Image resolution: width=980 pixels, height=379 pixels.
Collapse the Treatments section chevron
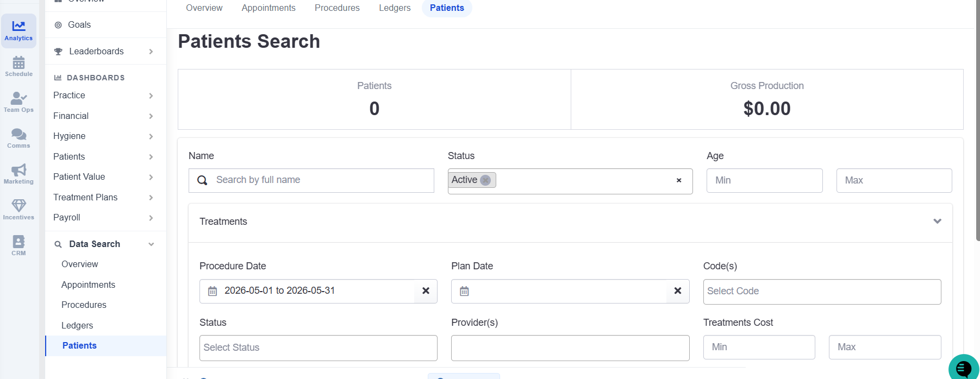[x=937, y=222]
